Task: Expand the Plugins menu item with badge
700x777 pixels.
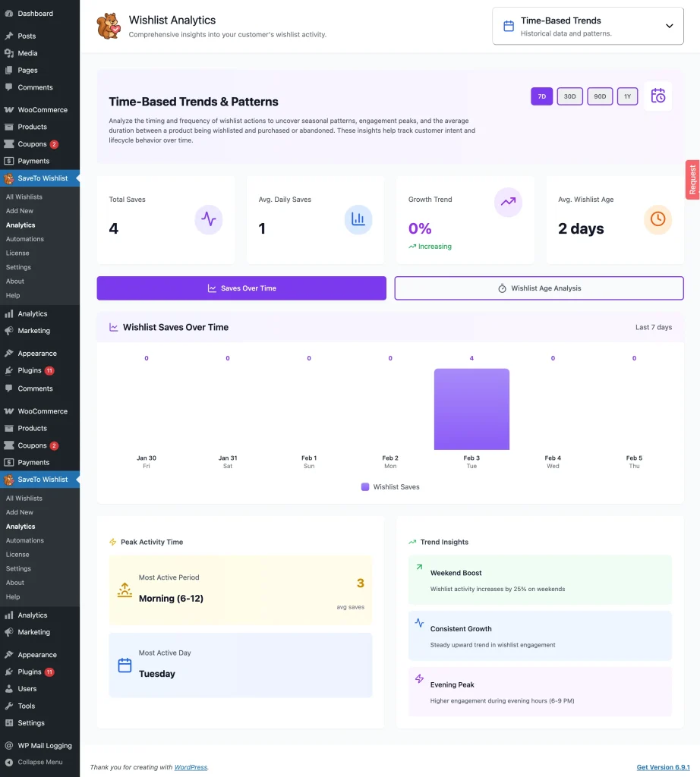Action: click(30, 371)
